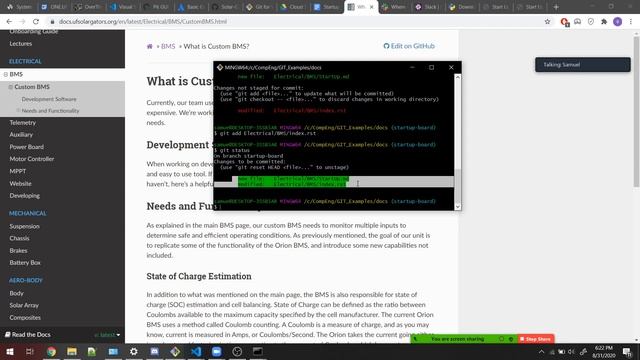The height and width of the screenshot is (360, 640).
Task: Open the Suspension sidebar page
Action: (24, 227)
